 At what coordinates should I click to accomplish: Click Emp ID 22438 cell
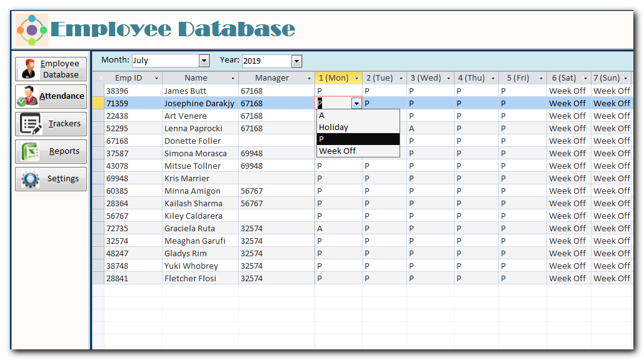pos(133,116)
